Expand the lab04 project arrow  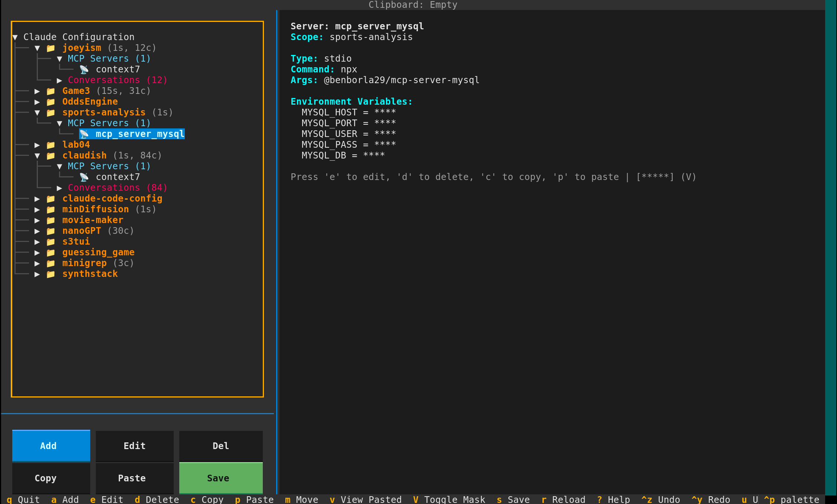pos(37,145)
